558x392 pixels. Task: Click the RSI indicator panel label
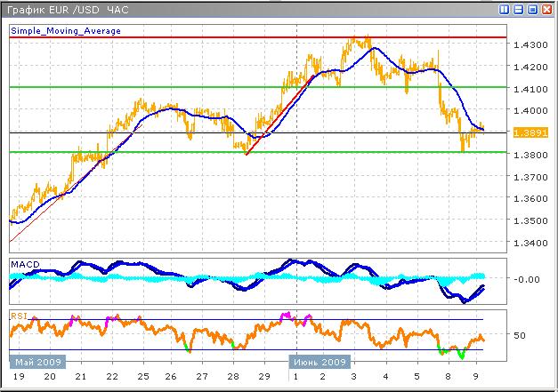point(18,316)
